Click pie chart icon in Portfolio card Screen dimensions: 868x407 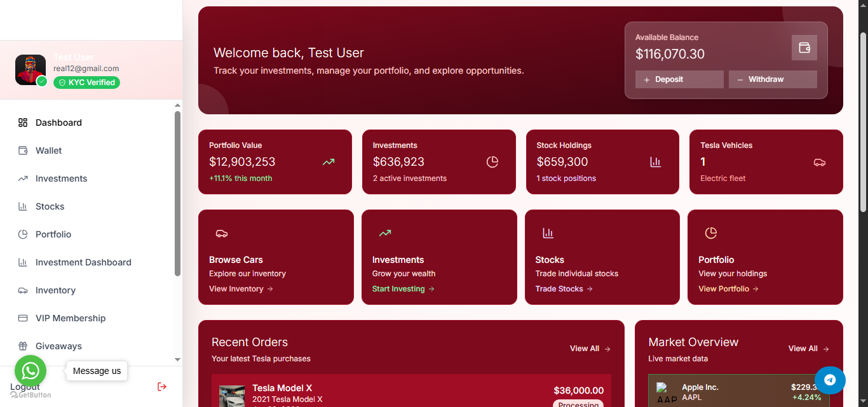coord(710,233)
